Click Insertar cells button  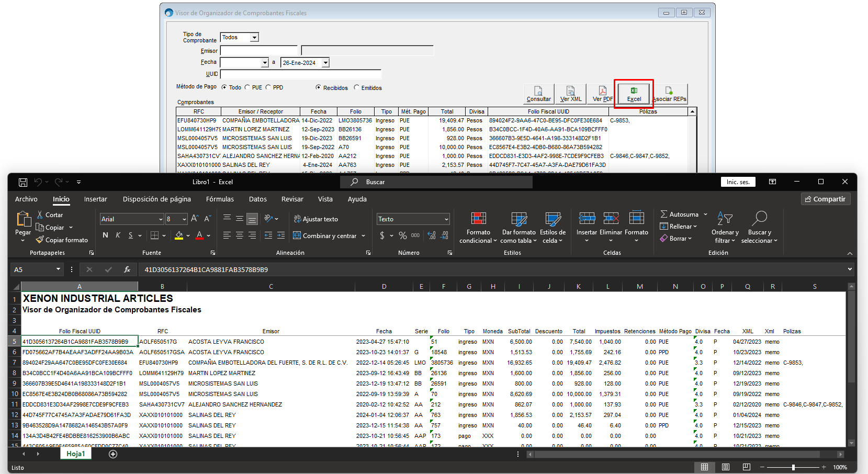pyautogui.click(x=587, y=222)
